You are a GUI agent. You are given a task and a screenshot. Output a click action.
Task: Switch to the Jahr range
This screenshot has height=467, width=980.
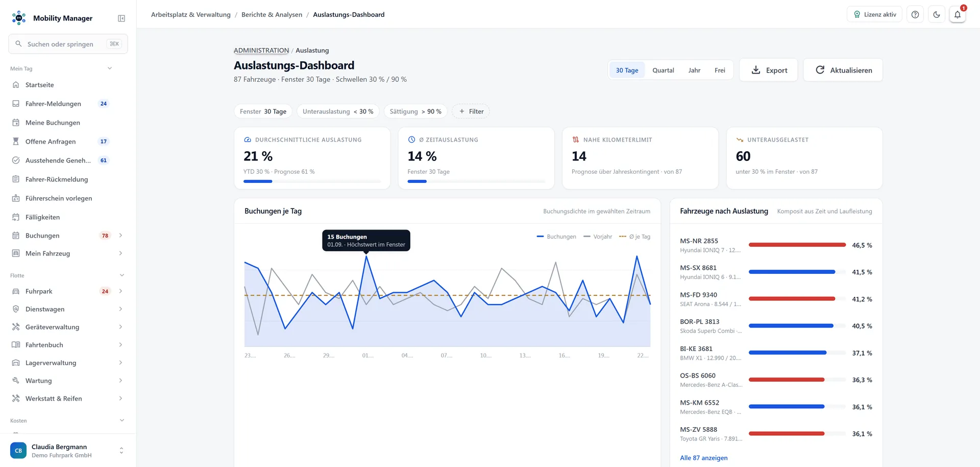pos(694,70)
